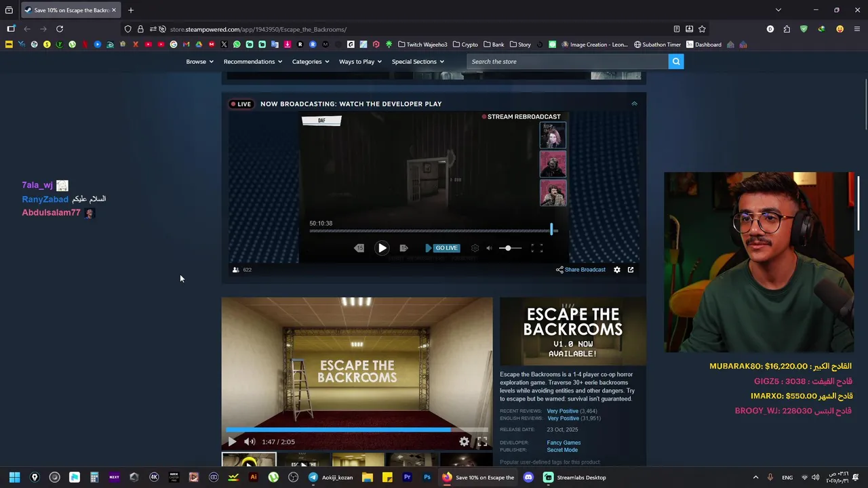868x488 pixels.
Task: Bookmark this page with the star icon
Action: pos(702,29)
